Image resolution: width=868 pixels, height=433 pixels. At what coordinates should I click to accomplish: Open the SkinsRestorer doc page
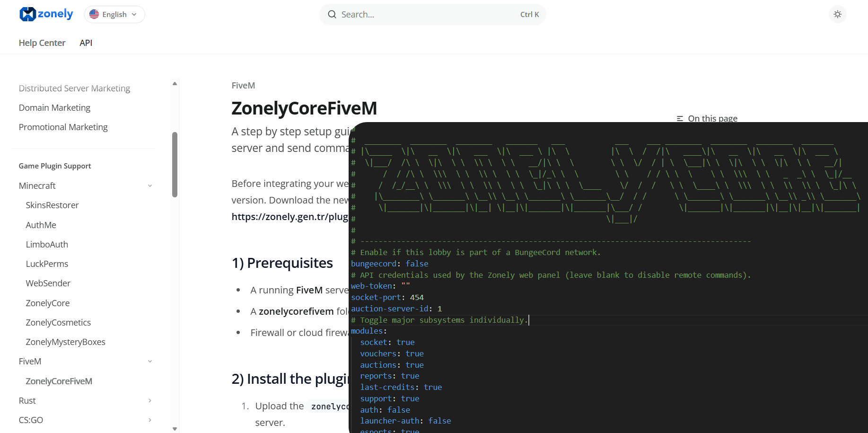click(52, 205)
